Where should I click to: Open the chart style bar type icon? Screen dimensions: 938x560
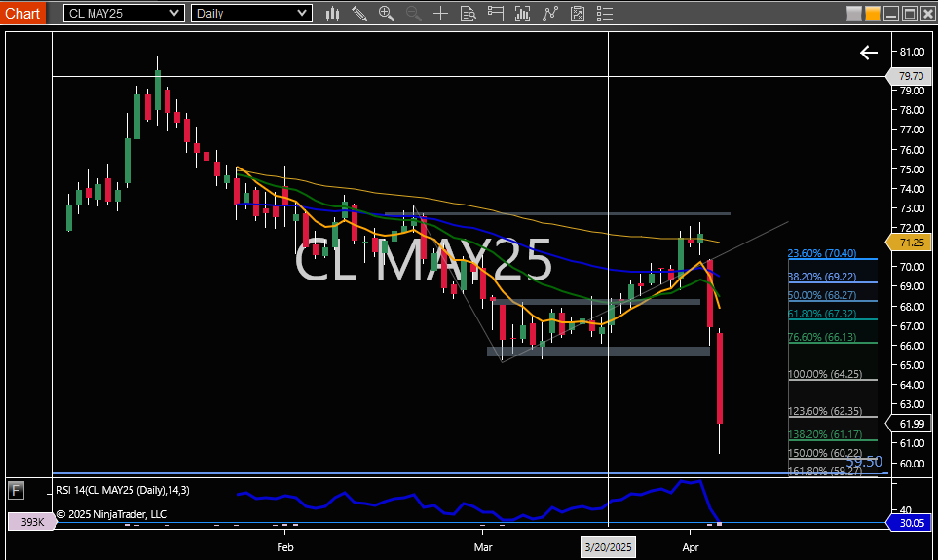332,14
